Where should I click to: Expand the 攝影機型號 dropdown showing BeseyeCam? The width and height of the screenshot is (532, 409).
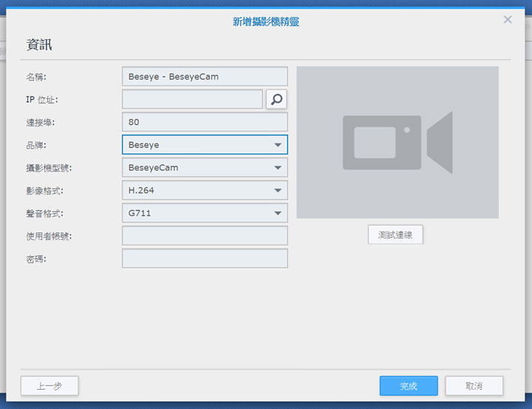click(x=205, y=168)
